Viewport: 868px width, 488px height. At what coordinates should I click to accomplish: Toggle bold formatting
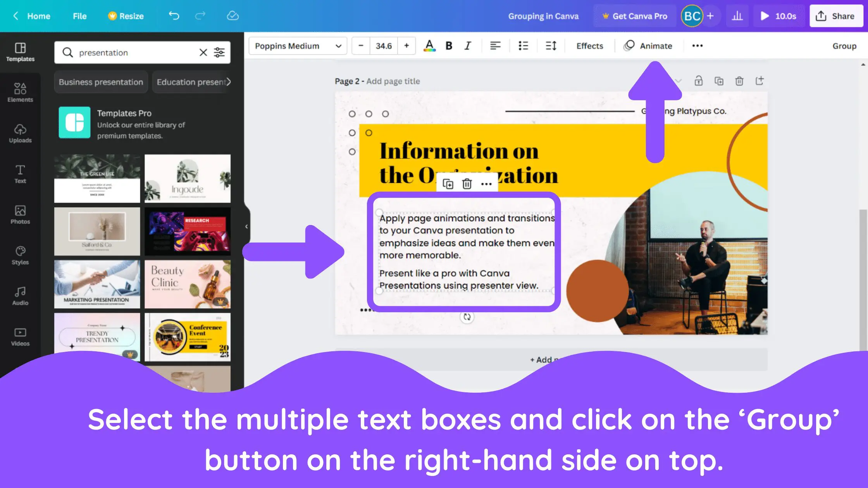[x=449, y=46]
